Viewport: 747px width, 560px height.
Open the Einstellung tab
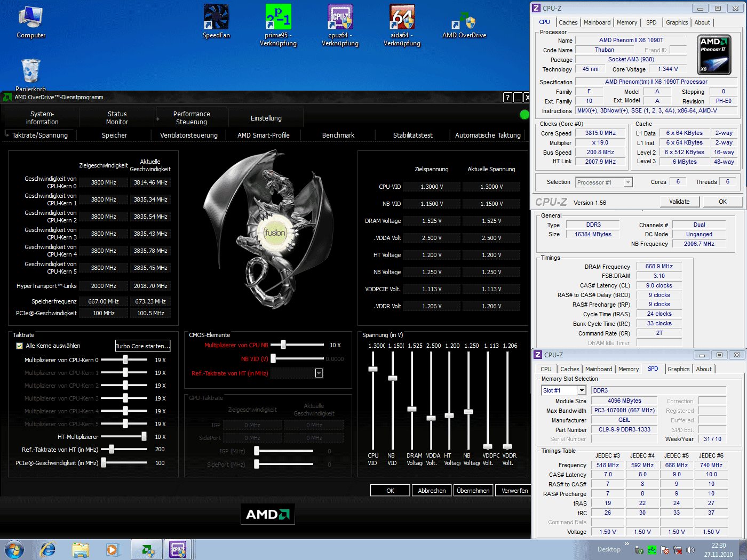click(x=266, y=118)
